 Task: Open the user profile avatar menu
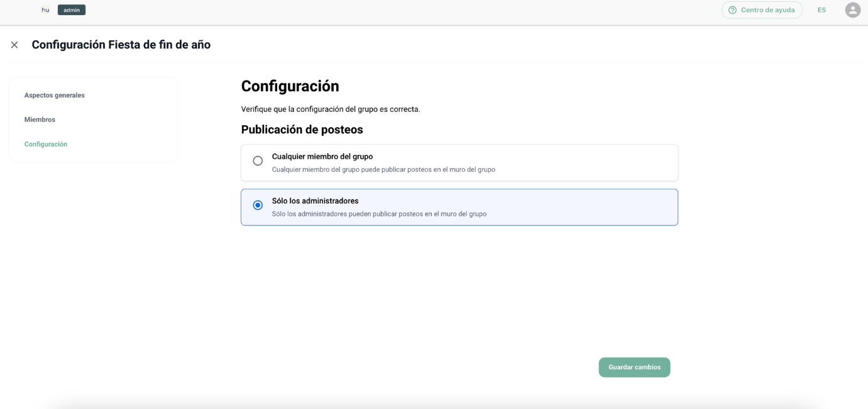point(852,10)
